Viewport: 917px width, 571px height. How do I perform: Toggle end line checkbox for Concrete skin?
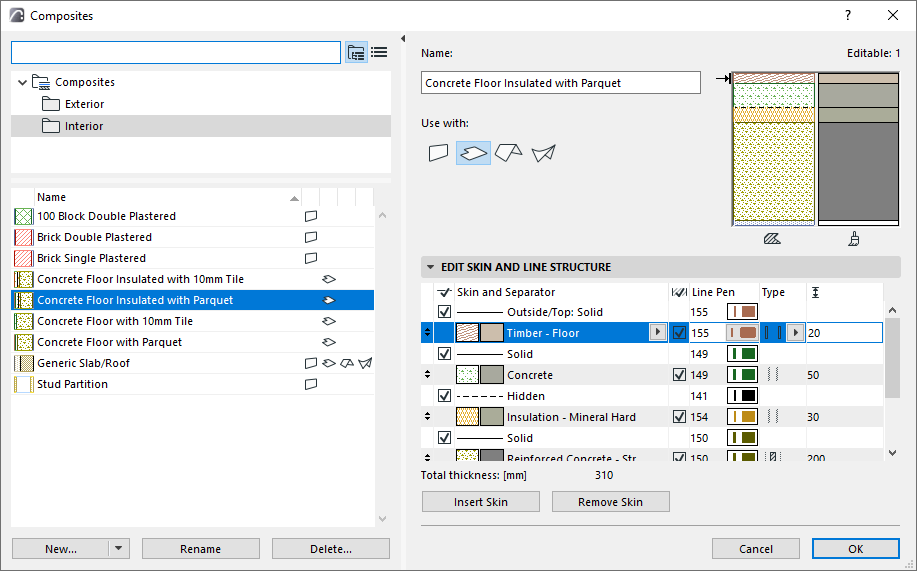click(679, 375)
